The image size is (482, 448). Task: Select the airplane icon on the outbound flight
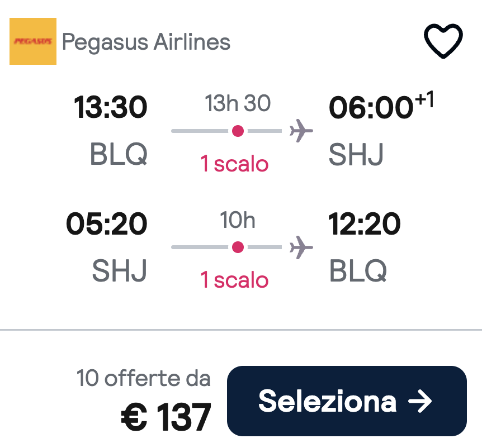pyautogui.click(x=300, y=131)
